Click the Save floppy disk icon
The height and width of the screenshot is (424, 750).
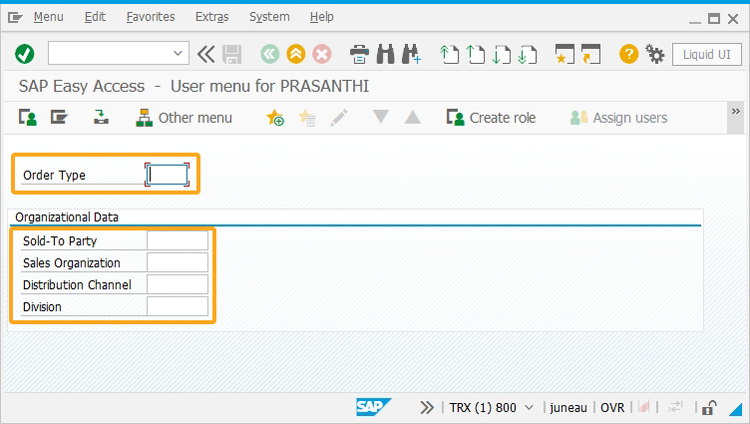232,54
